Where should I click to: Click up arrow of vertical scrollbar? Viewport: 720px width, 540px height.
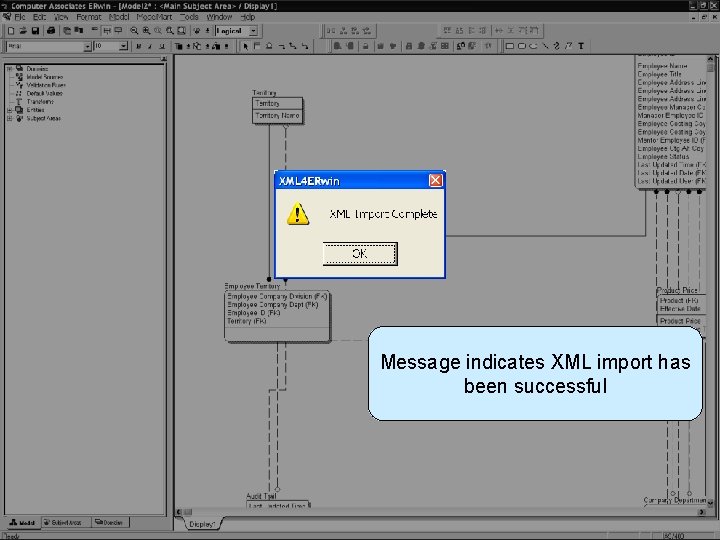tap(710, 59)
